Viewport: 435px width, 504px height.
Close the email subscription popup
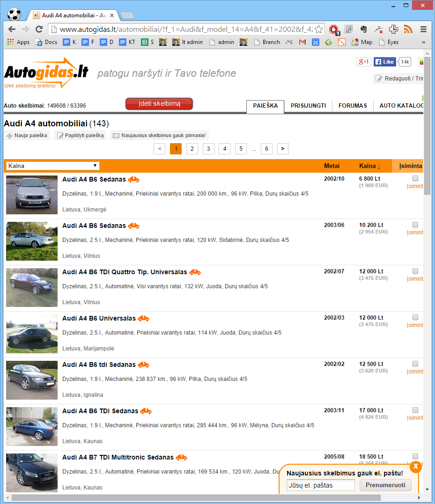(x=416, y=466)
